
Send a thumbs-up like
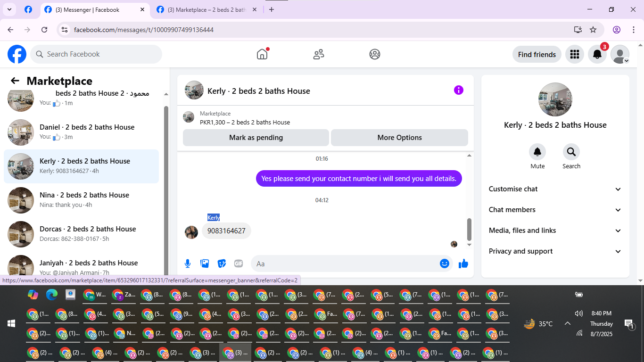click(x=463, y=263)
